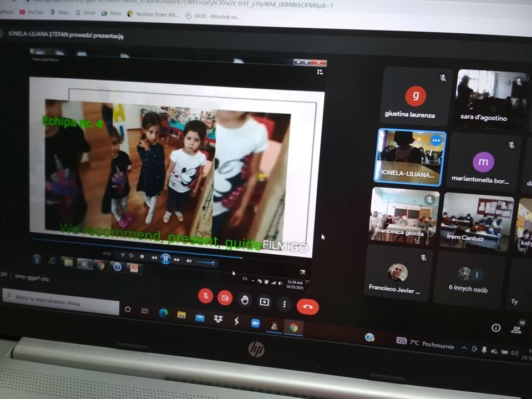The height and width of the screenshot is (399, 532).
Task: Pause the shared video player
Action: tap(165, 259)
